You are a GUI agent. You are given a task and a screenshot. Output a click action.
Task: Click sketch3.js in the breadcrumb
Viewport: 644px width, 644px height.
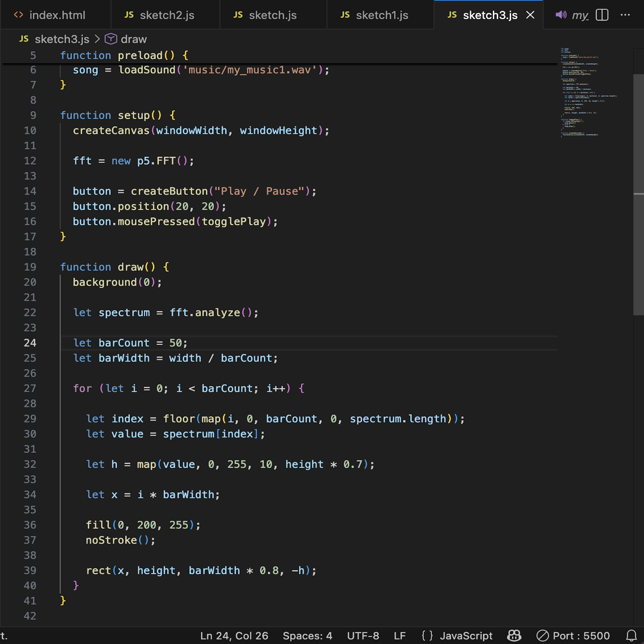click(62, 39)
